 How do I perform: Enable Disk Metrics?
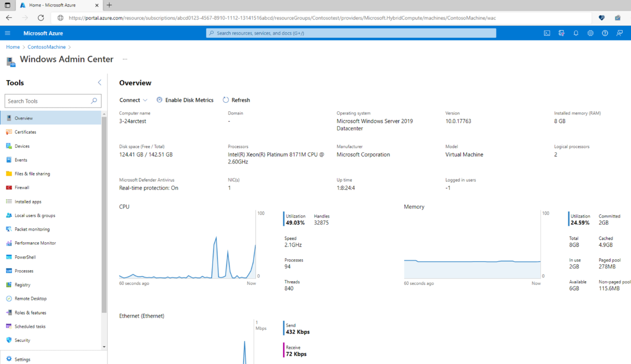[185, 100]
